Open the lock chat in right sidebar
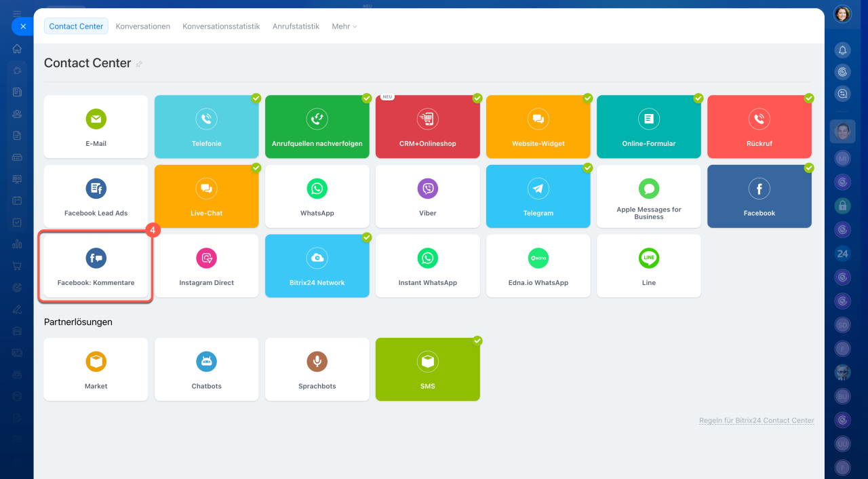The width and height of the screenshot is (868, 479). tap(842, 206)
